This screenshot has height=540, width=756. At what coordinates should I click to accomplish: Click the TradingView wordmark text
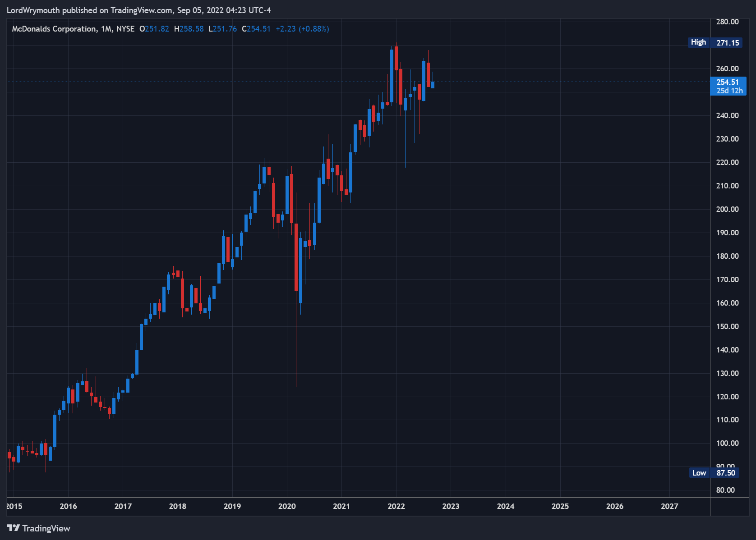pyautogui.click(x=46, y=528)
